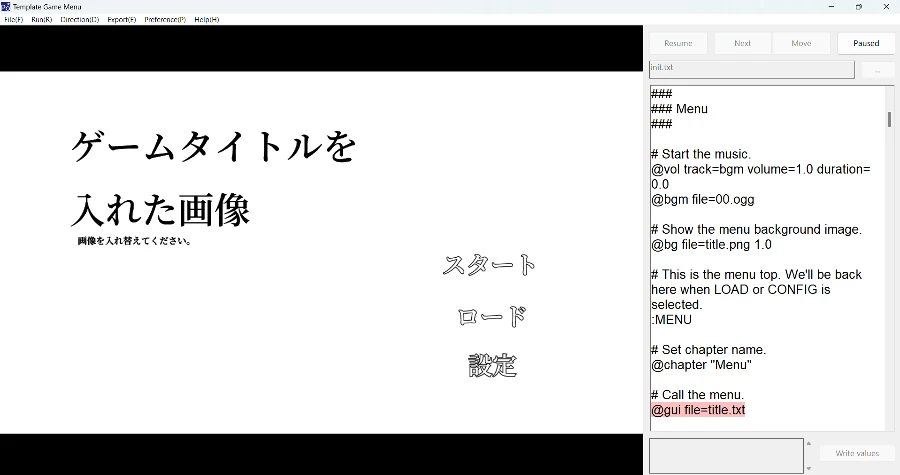Click the ':MENU' label line
The image size is (900, 475).
coord(672,320)
